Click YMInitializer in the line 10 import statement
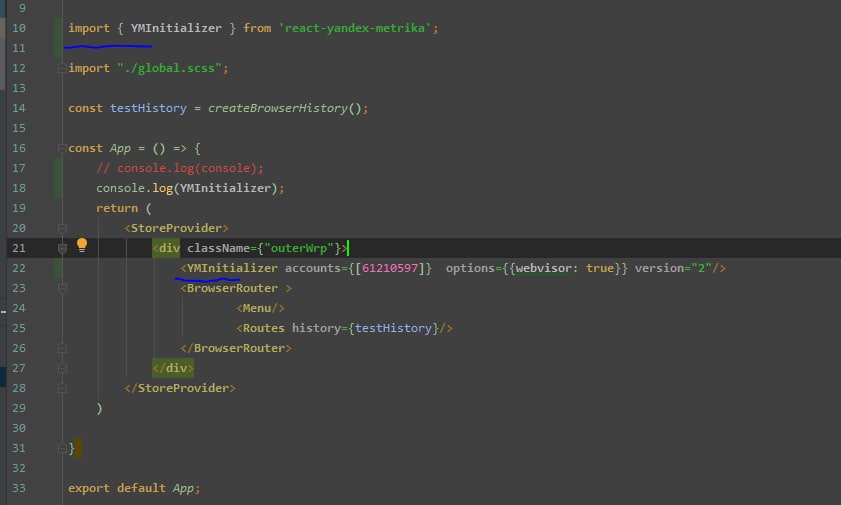Screen dimensions: 841x505 [176, 28]
